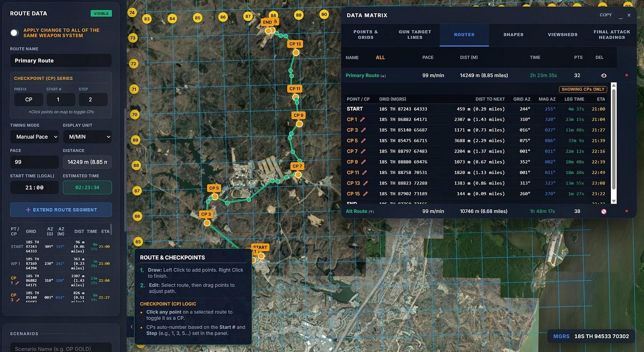Show Alt Route using its visibility icon

coord(604,212)
